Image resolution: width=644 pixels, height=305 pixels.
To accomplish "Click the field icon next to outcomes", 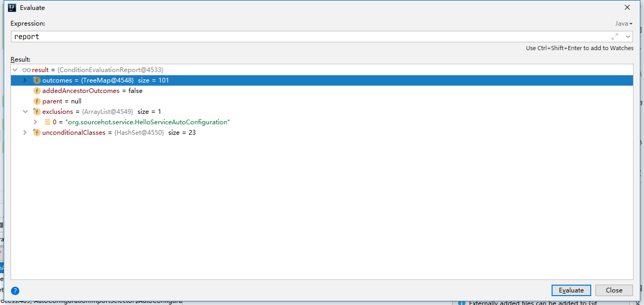I will [x=37, y=80].
